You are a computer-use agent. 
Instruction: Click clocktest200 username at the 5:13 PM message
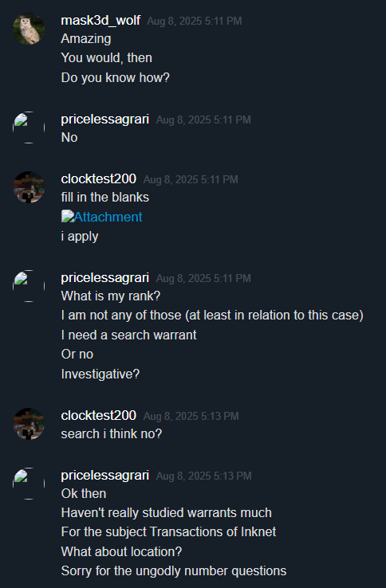[x=99, y=415]
